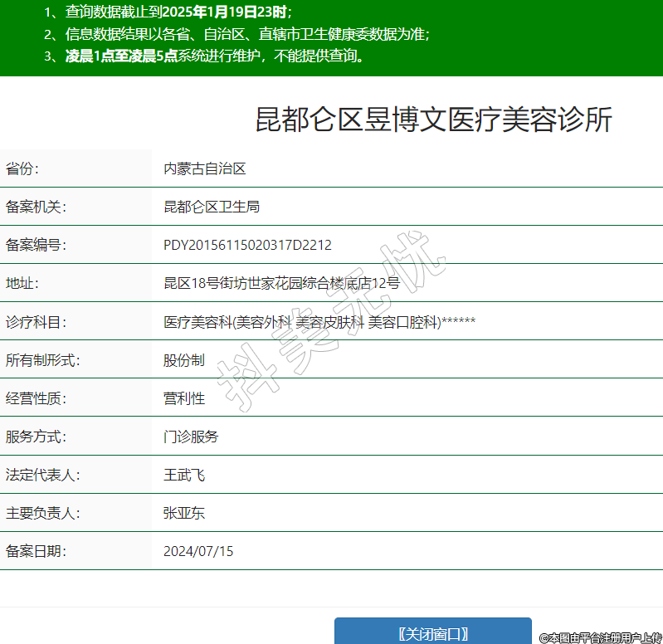The image size is (663, 644).
Task: Click the address value 昆区18号街坊世家花园
Action: [x=281, y=283]
